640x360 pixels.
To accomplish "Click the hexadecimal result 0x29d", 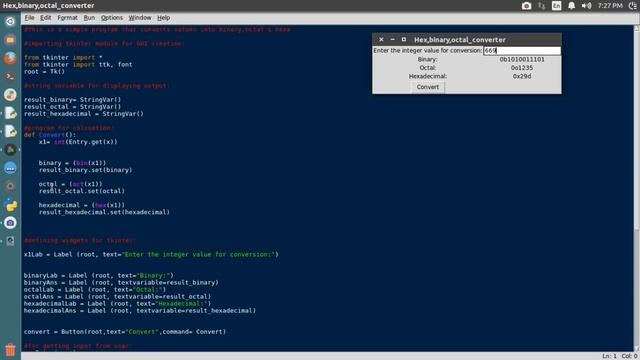I will 522,76.
